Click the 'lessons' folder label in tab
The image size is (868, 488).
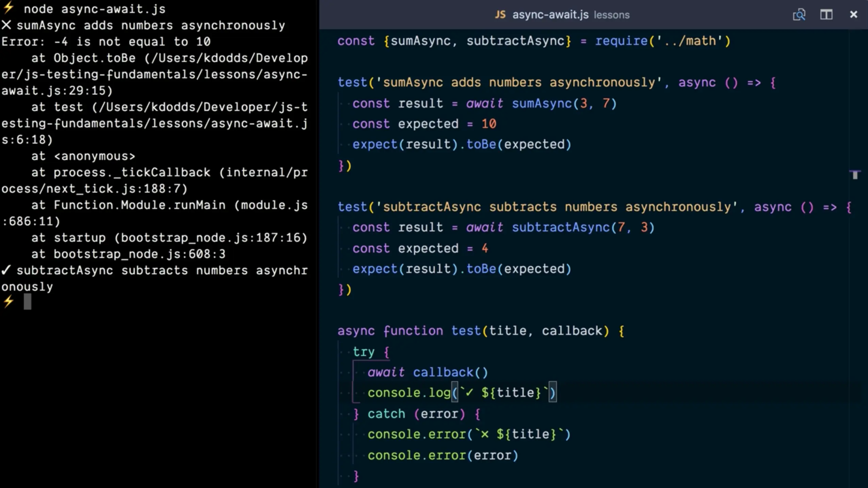pos(611,15)
